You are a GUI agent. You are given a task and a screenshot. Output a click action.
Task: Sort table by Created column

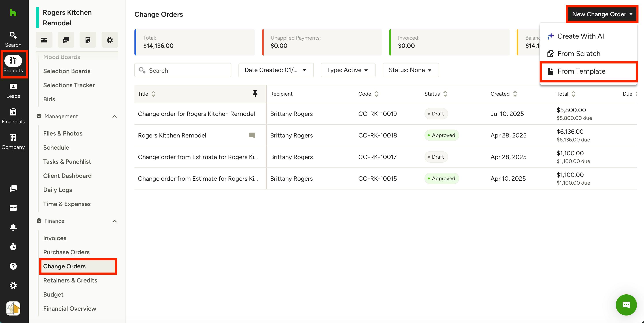click(515, 94)
